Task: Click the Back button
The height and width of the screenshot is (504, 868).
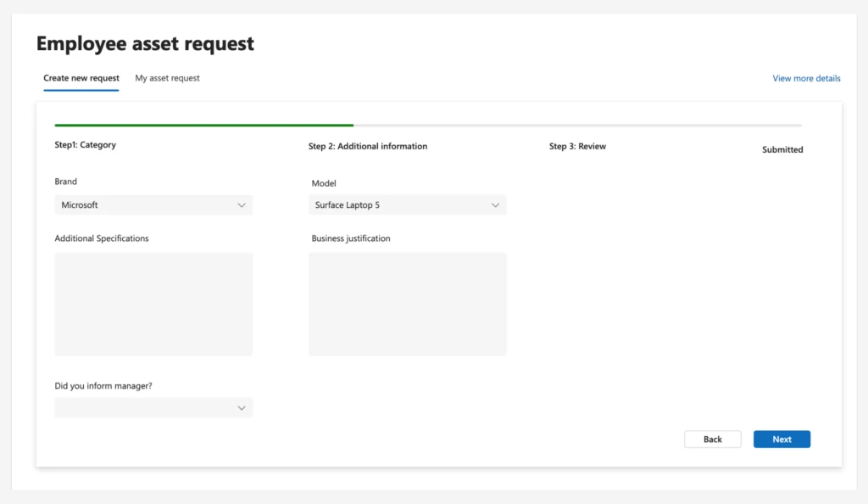Action: click(712, 439)
